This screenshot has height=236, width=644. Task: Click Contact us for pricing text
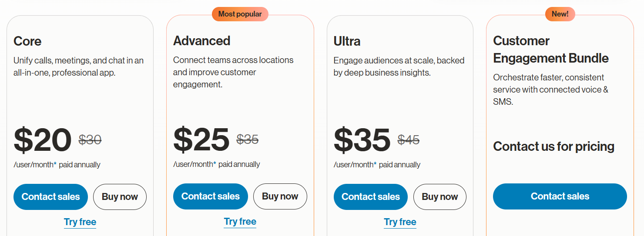[x=553, y=146]
